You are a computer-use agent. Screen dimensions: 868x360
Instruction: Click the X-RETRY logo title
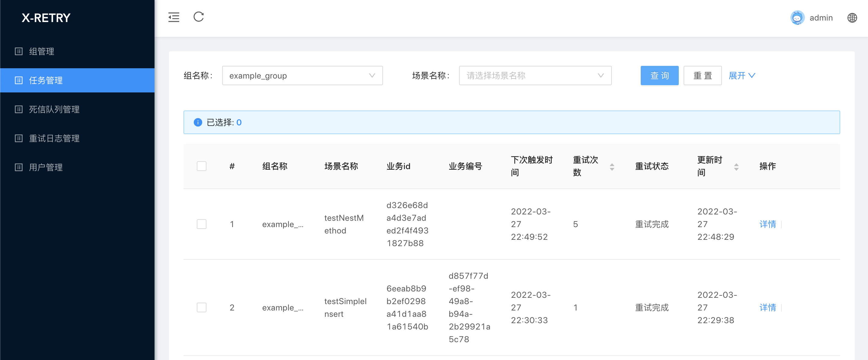coord(46,18)
